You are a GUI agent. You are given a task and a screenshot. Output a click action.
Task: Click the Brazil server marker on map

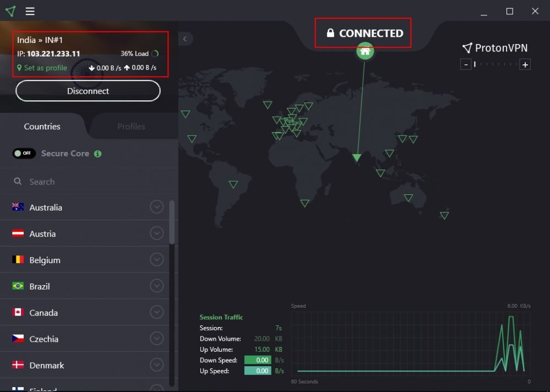(233, 184)
